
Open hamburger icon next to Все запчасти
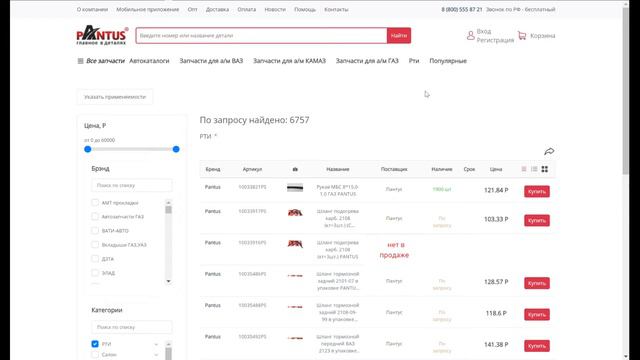(x=80, y=61)
